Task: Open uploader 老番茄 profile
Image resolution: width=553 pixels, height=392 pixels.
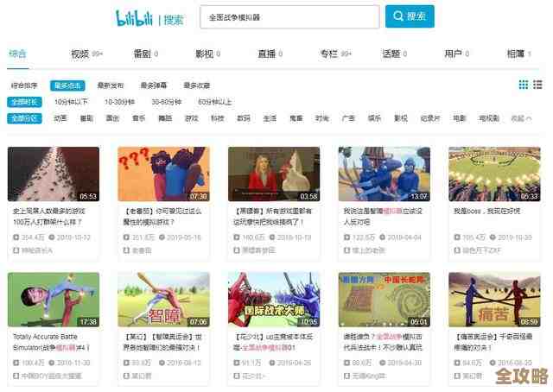Action: click(x=142, y=250)
